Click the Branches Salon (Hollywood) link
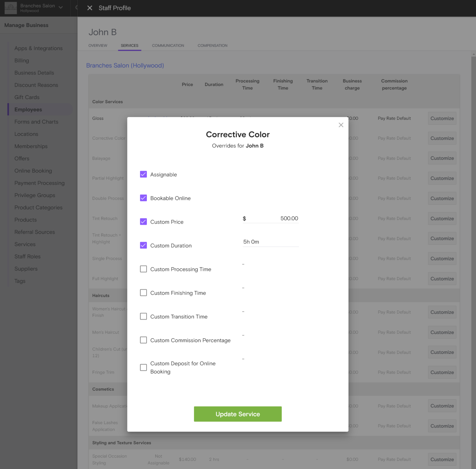The image size is (476, 469). click(125, 65)
